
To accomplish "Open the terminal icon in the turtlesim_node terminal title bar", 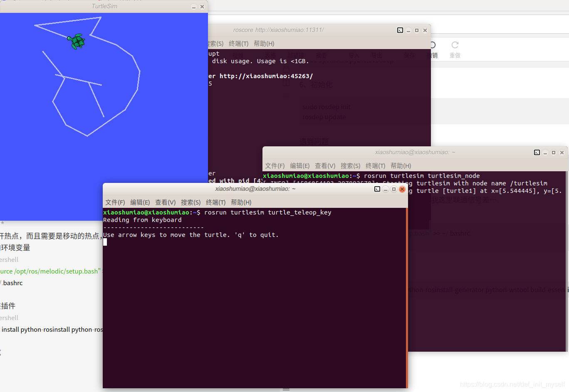I will (x=537, y=153).
